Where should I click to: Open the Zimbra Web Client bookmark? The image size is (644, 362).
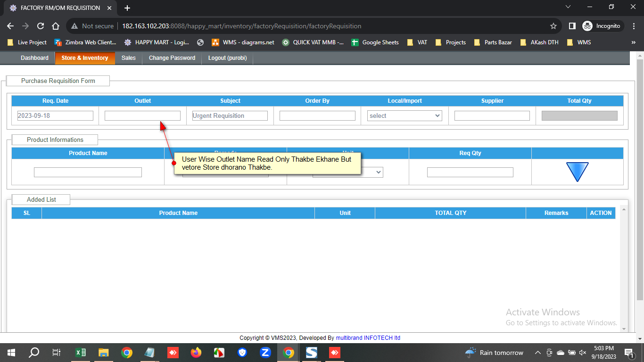85,42
